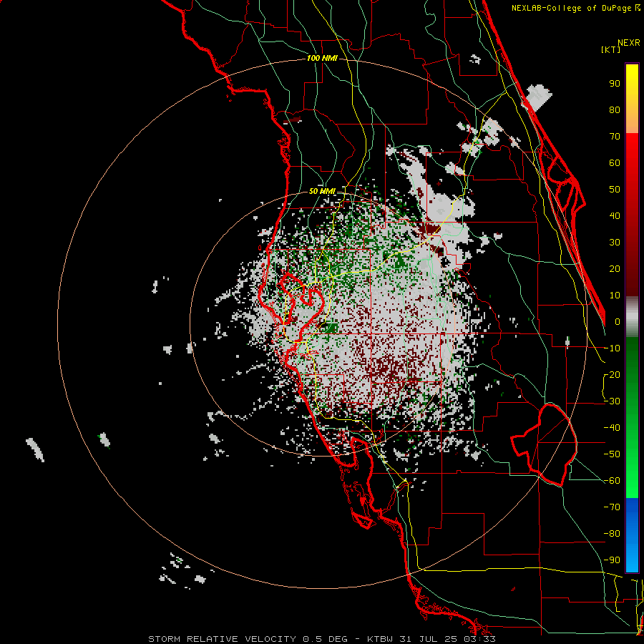The height and width of the screenshot is (644, 644).
Task: Click the positive 80 value on velocity scale
Action: tap(615, 110)
